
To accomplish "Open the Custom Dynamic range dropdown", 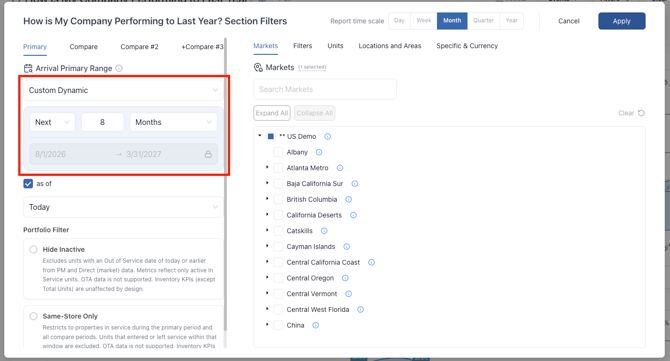I will 123,90.
